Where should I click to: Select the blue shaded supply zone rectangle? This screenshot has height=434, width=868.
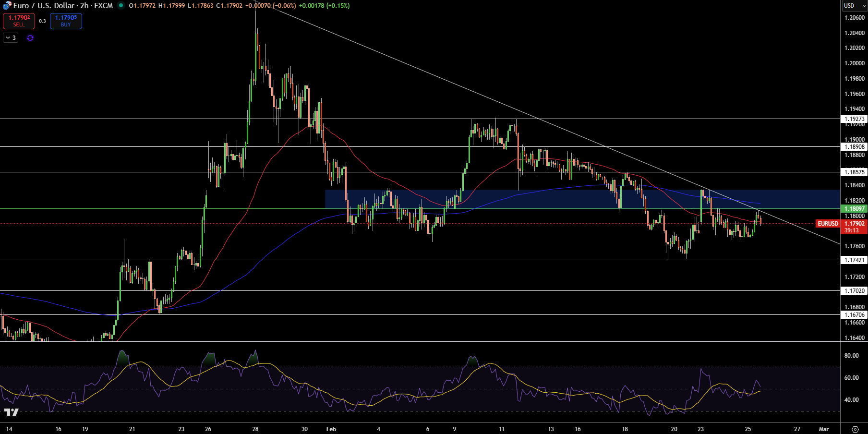(x=583, y=199)
